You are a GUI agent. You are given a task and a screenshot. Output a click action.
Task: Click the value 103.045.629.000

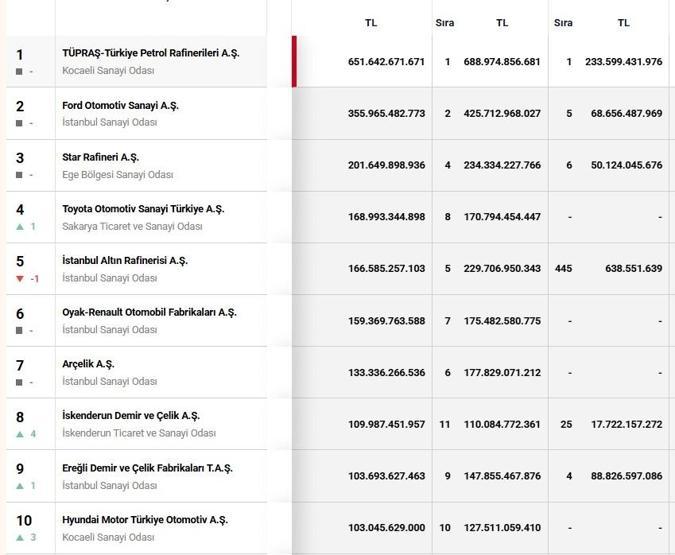click(386, 528)
